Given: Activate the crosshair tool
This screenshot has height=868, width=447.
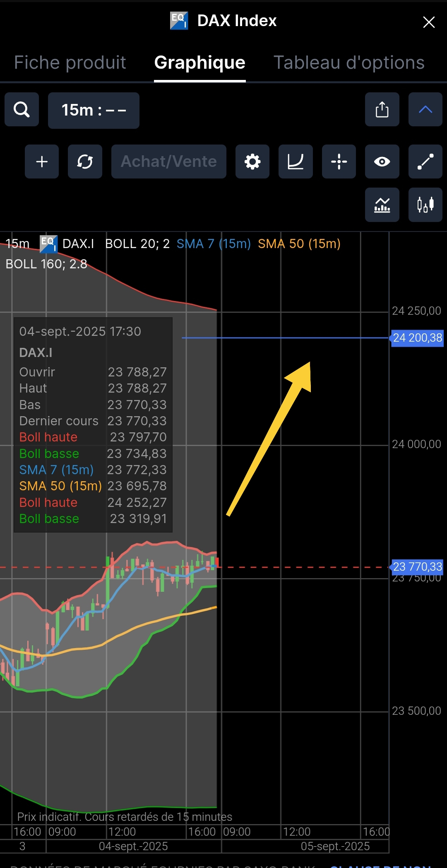Looking at the screenshot, I should tap(339, 162).
